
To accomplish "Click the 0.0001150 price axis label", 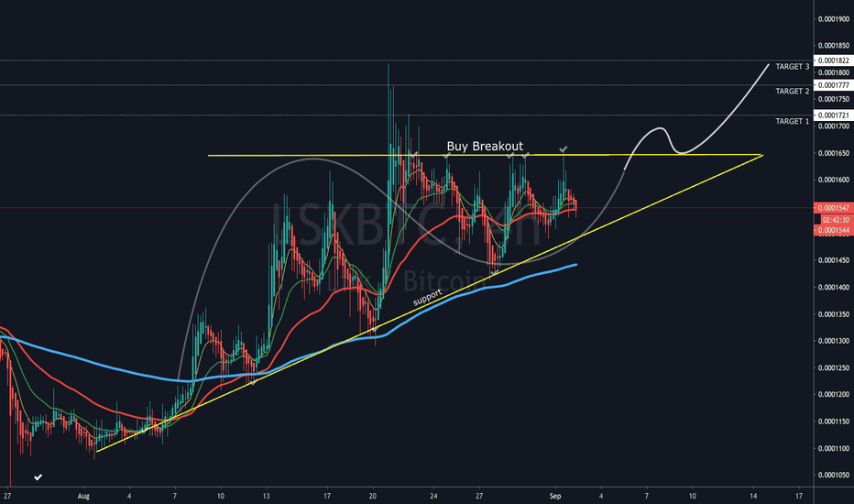I will point(833,422).
